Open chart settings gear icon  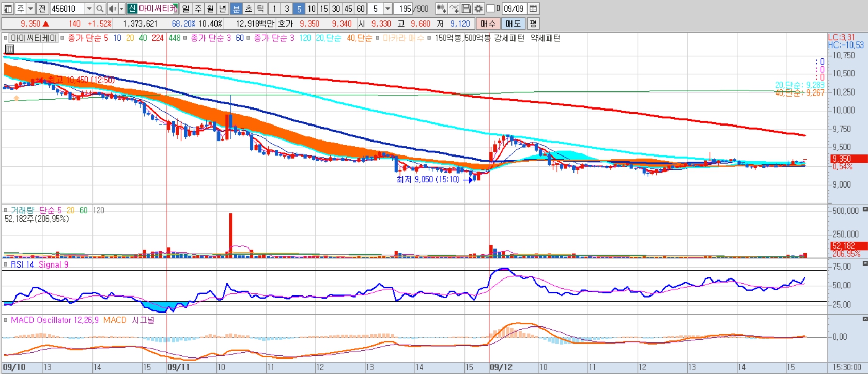point(478,9)
